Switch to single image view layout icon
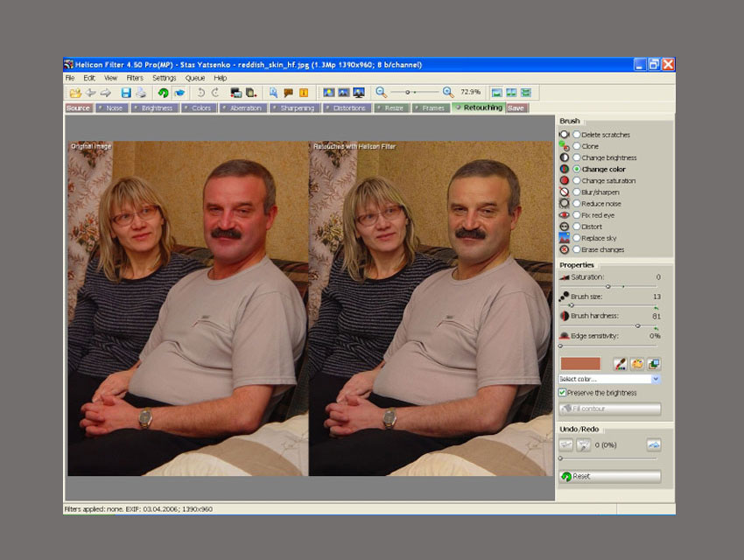Viewport: 744px width, 560px height. pyautogui.click(x=496, y=93)
